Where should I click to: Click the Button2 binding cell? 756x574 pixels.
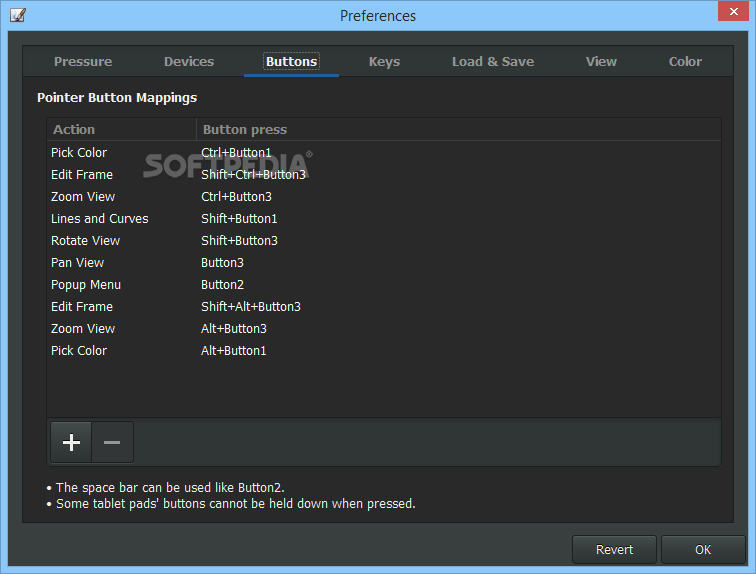pos(222,285)
